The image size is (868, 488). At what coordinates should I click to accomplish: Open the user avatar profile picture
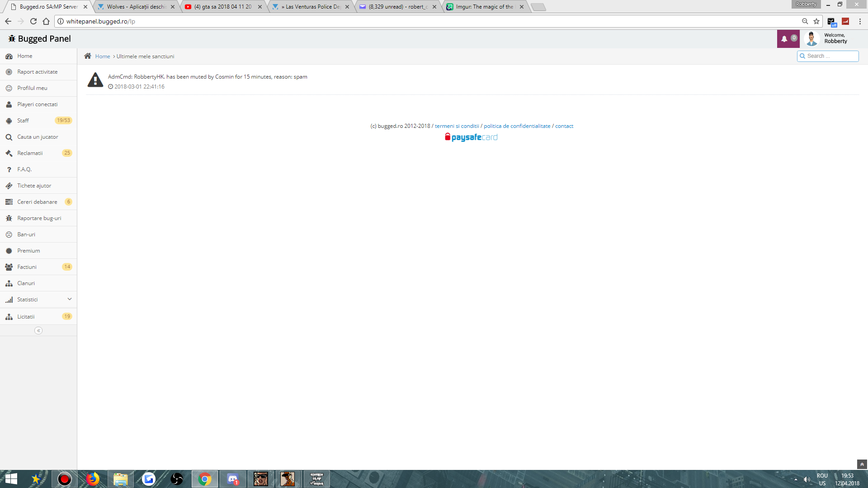coord(811,39)
